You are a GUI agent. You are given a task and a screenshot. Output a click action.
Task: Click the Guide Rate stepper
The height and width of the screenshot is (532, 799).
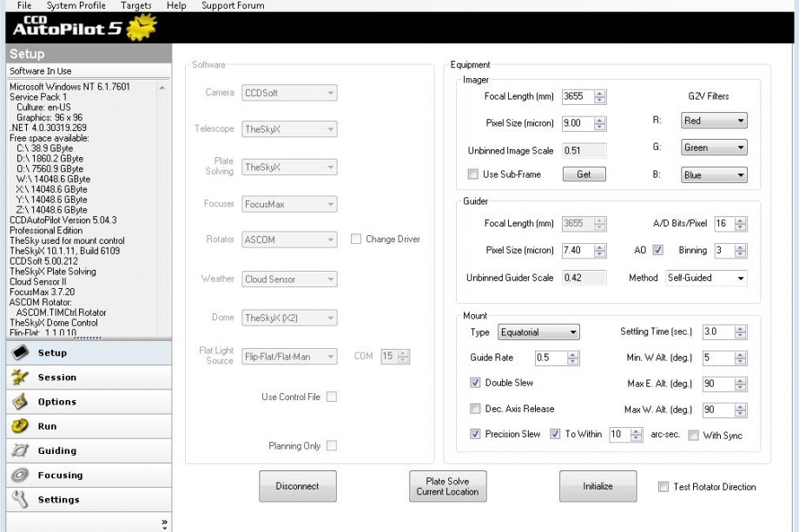click(x=572, y=358)
